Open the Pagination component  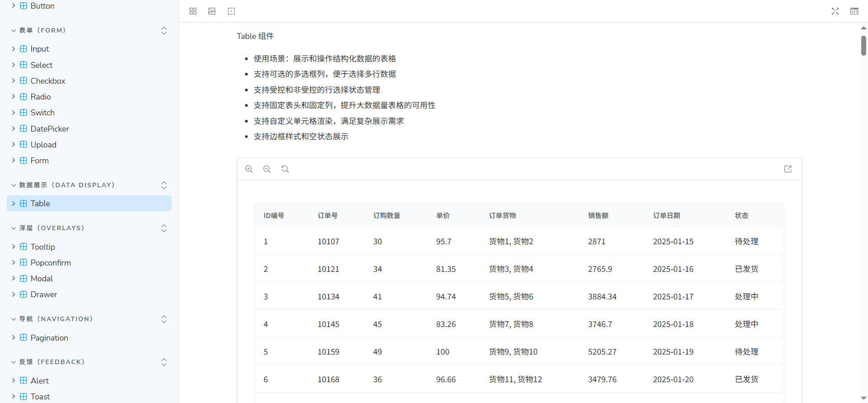pos(49,338)
